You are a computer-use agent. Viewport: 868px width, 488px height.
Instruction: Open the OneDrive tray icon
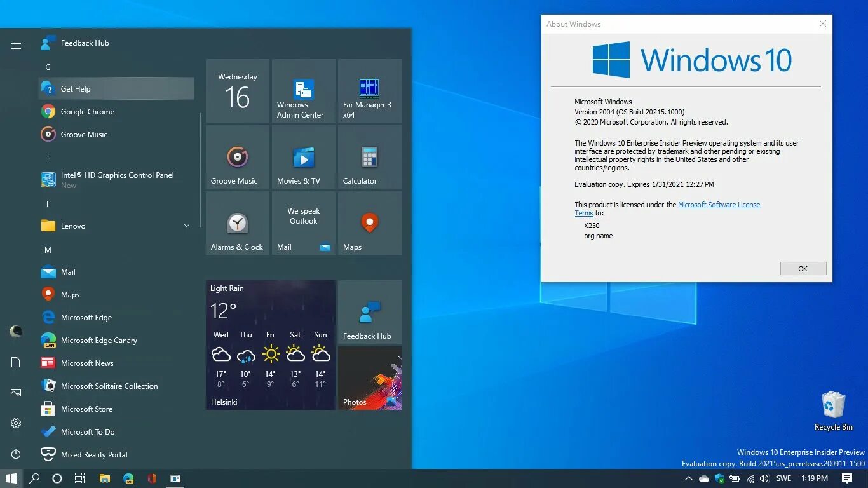[x=704, y=478]
